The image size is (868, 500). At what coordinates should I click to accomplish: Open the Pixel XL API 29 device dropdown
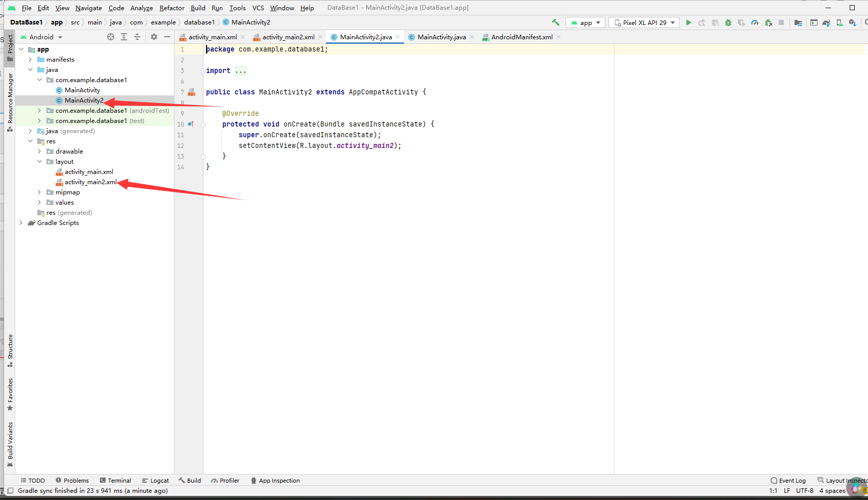pos(644,22)
